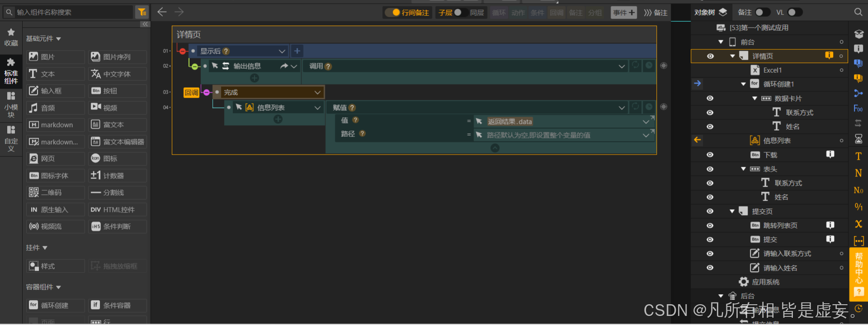Switch to the 标准组件 sidebar tab
Image resolution: width=868 pixels, height=325 pixels.
pyautogui.click(x=11, y=71)
